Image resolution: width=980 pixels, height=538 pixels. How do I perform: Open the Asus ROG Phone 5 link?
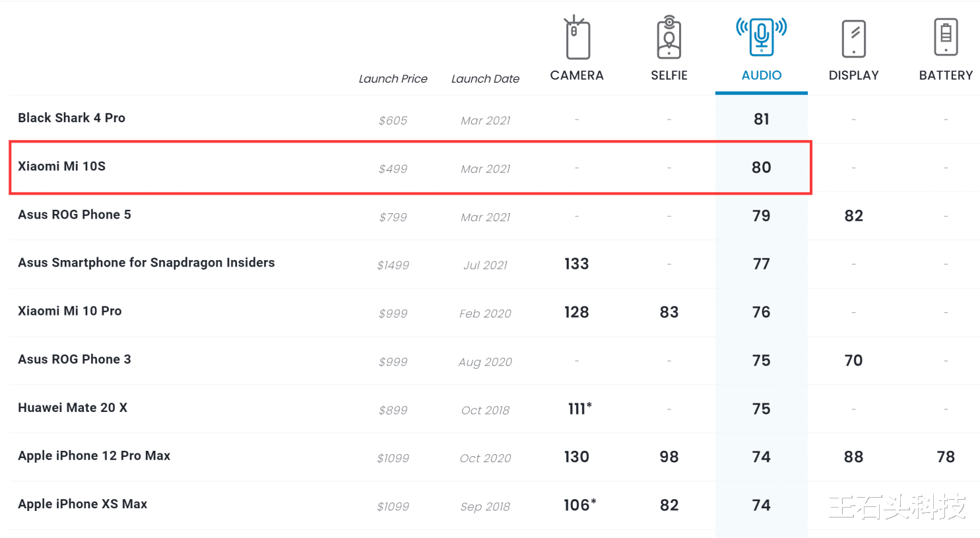pos(74,215)
